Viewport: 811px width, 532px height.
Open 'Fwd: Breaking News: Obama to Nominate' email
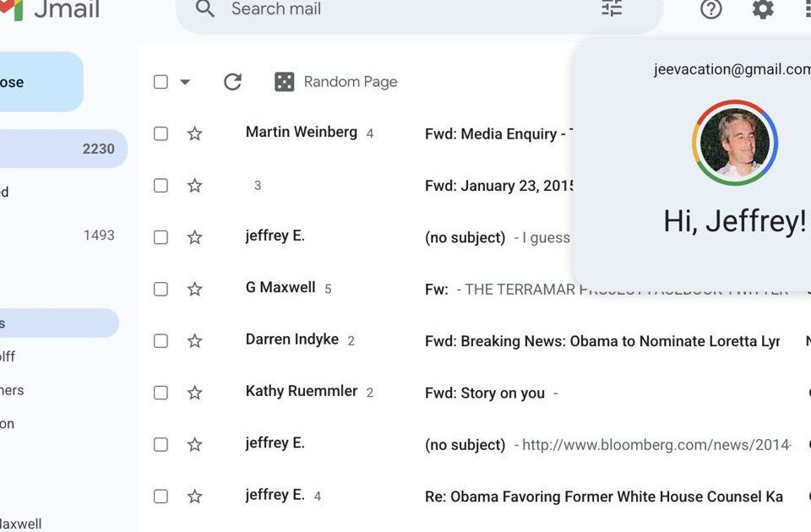(x=601, y=341)
